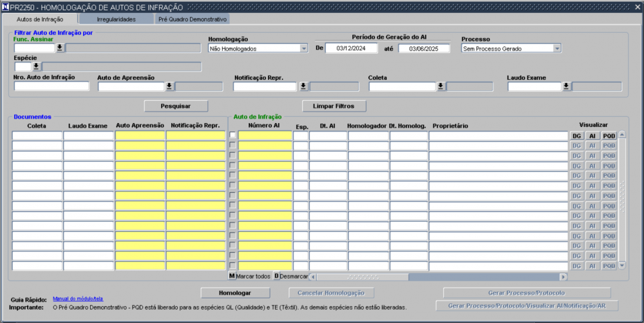
Task: Click the Proprietário column header
Action: pos(450,126)
